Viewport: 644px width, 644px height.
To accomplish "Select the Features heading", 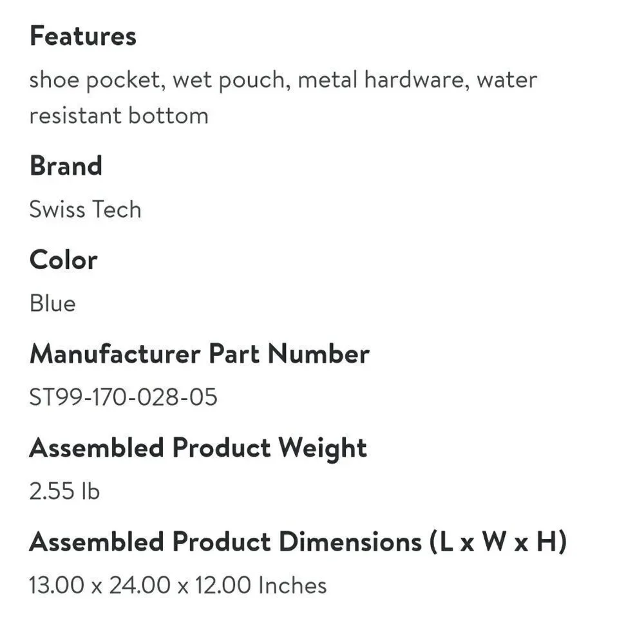I will click(82, 35).
